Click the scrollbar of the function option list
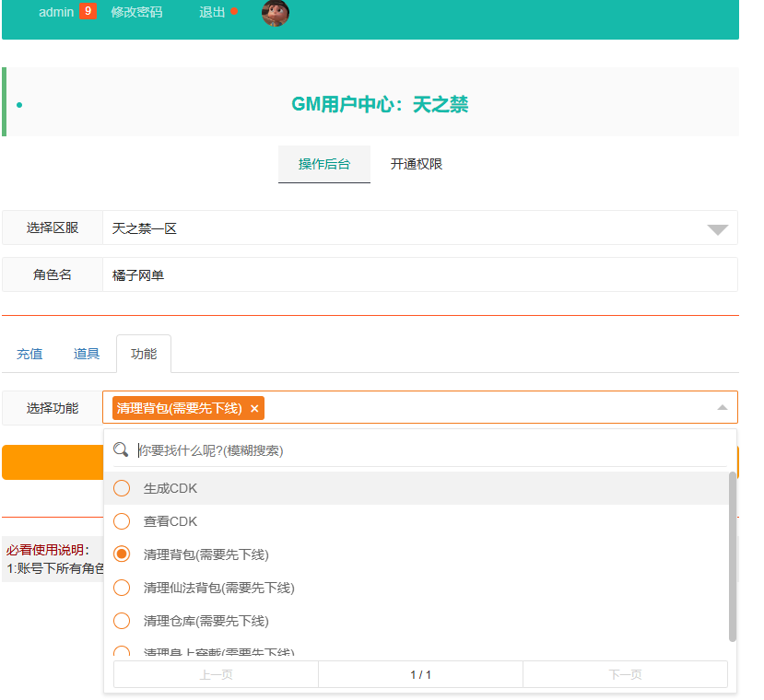This screenshot has height=700, width=764. [734, 543]
